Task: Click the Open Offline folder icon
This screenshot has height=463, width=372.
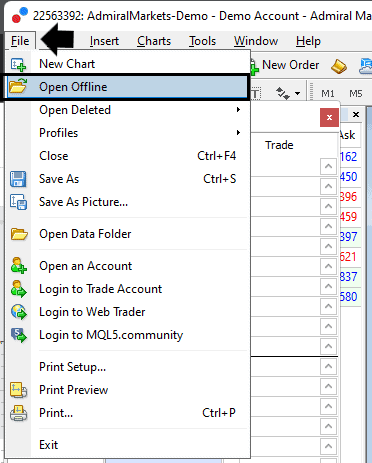Action: pyautogui.click(x=18, y=86)
